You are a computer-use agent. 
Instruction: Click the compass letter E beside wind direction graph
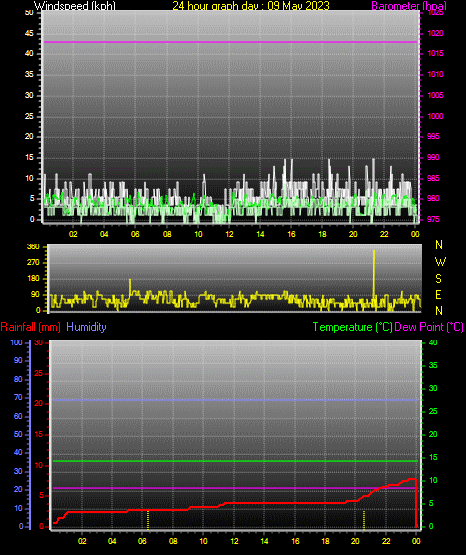(438, 295)
